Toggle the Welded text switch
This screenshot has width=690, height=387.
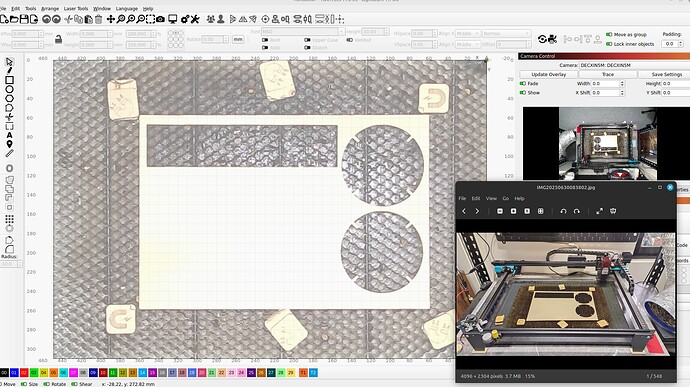349,40
